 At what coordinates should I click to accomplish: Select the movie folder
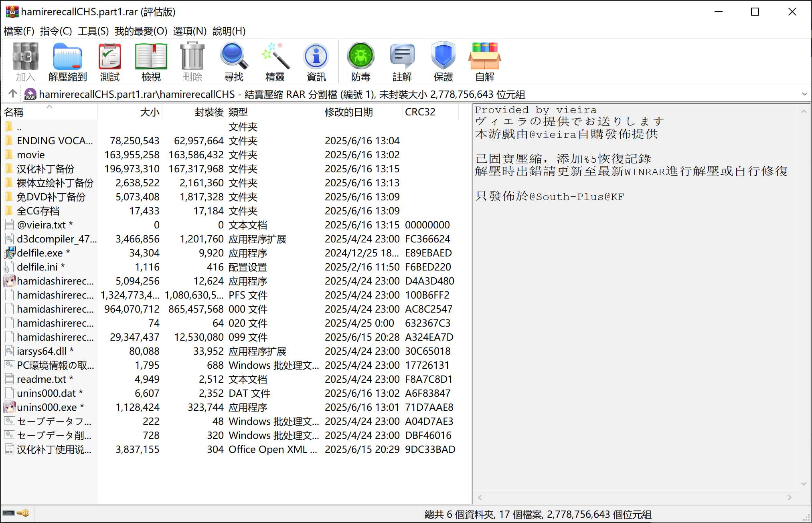point(31,155)
